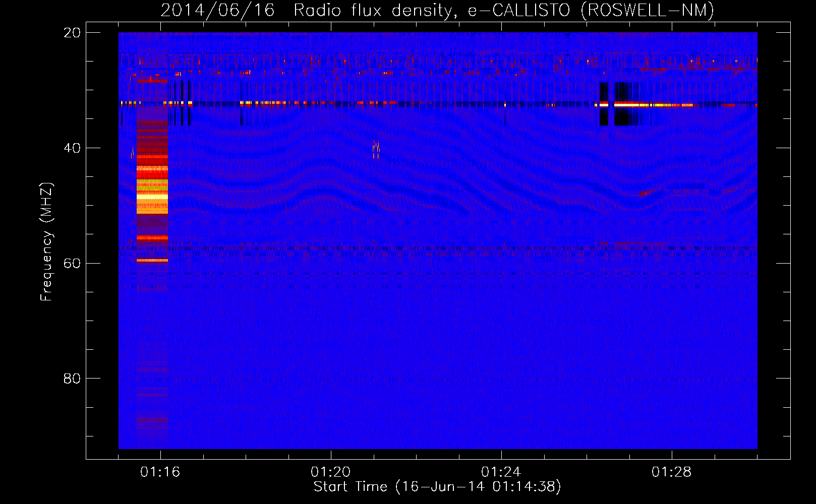Click the small orange spike near 40 MHz at 01:21
816x504 pixels.
point(376,149)
